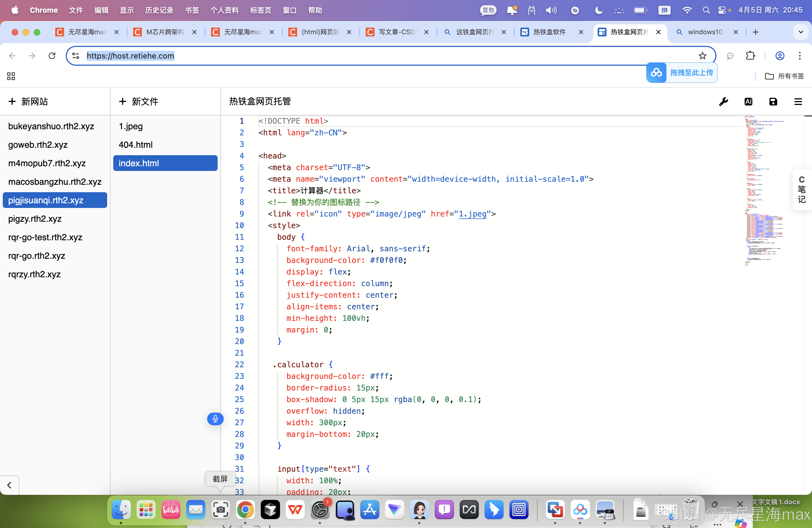The image size is (812, 528).
Task: Click the save file icon
Action: (773, 101)
